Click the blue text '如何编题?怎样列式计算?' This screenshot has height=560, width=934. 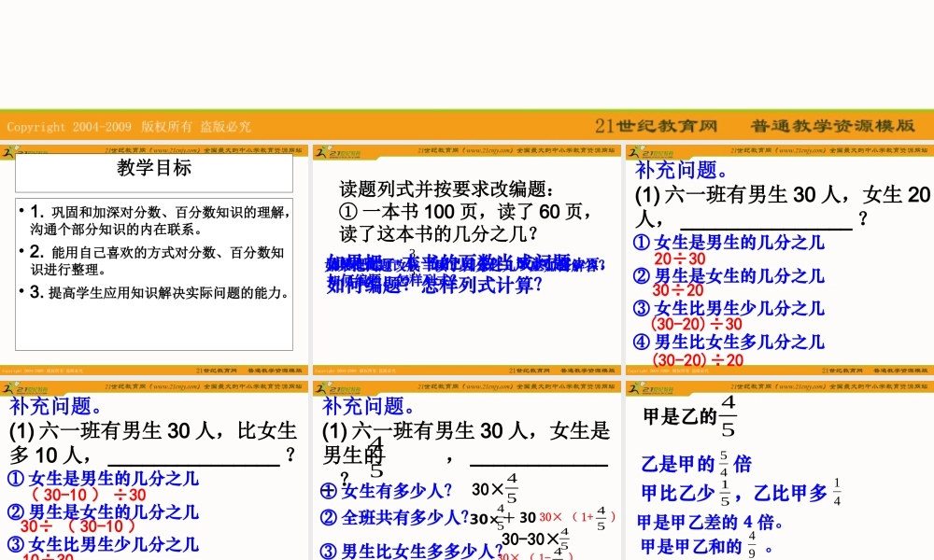(434, 285)
